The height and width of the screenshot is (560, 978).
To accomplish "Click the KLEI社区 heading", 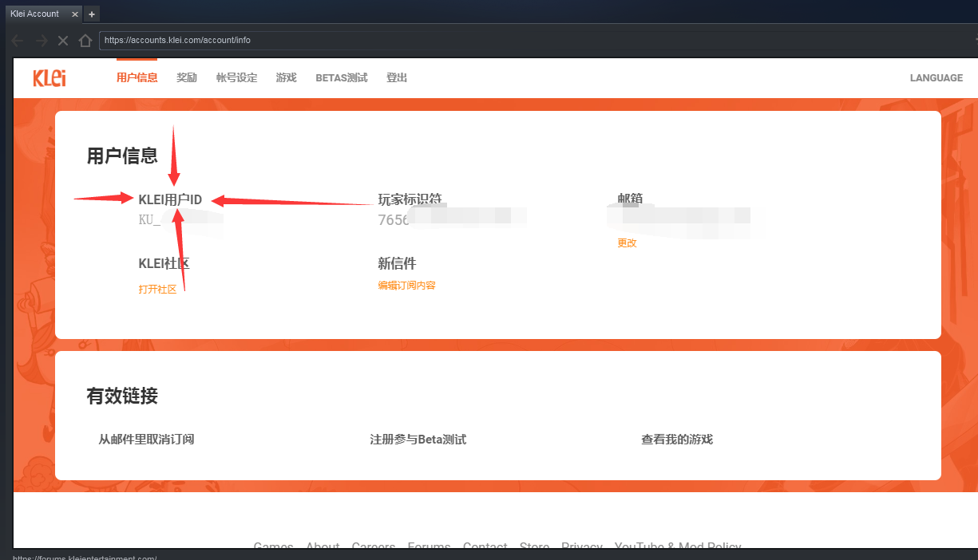I will [x=164, y=263].
